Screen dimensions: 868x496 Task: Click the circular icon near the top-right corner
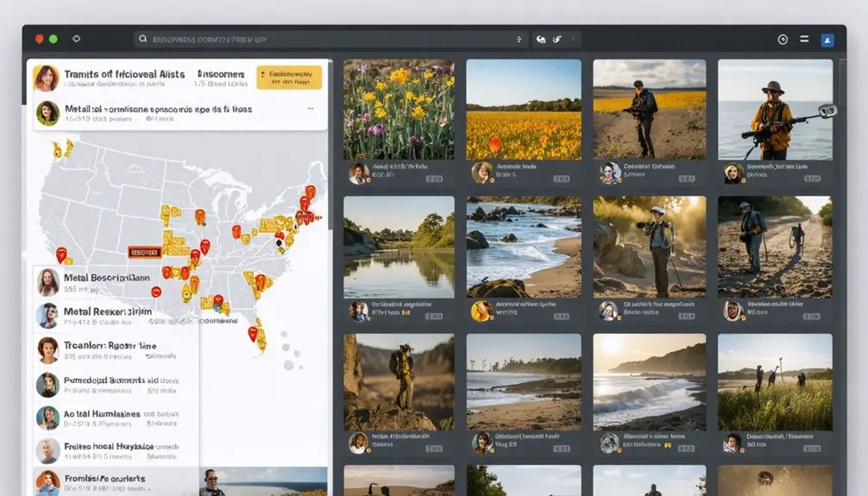pos(783,40)
